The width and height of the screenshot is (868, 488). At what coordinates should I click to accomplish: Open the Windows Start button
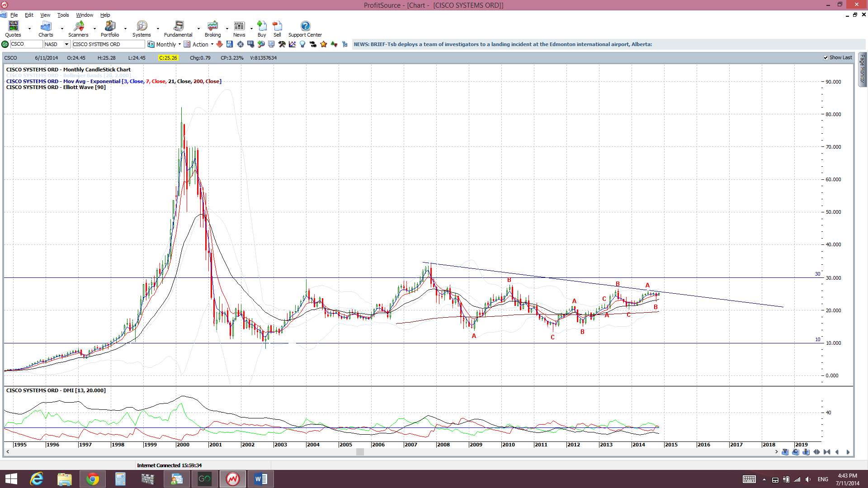(x=11, y=479)
